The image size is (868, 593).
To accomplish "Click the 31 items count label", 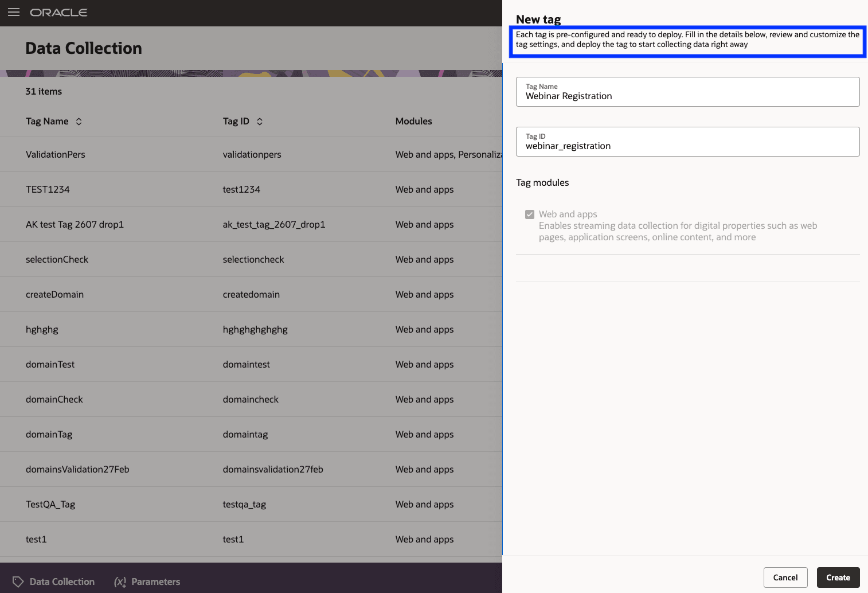I will click(x=44, y=91).
